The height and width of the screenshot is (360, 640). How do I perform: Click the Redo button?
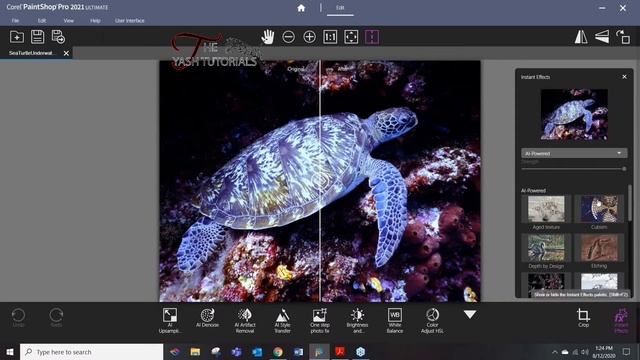pos(56,318)
